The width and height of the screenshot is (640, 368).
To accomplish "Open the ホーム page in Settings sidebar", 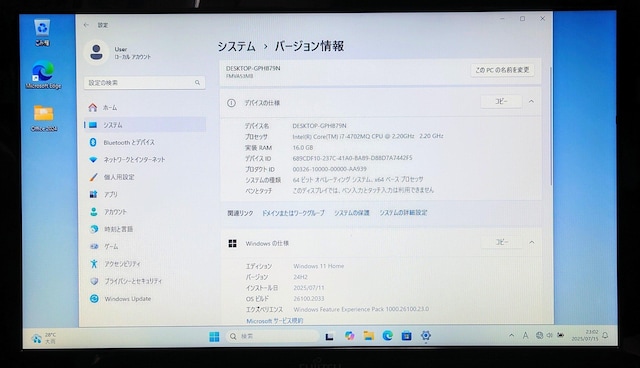I will coord(145,107).
